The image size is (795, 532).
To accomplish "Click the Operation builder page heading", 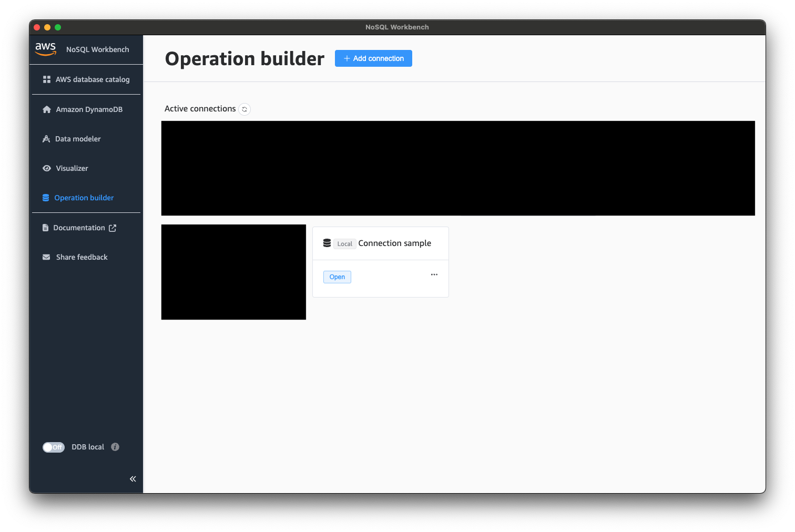I will (x=244, y=59).
